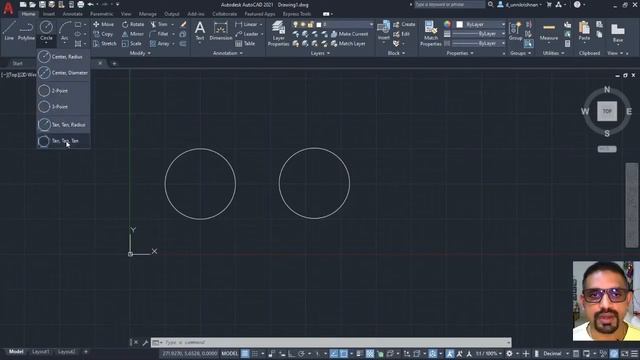Click the Fillet tool
Screen dimensions: 640x360
pyautogui.click(x=159, y=34)
